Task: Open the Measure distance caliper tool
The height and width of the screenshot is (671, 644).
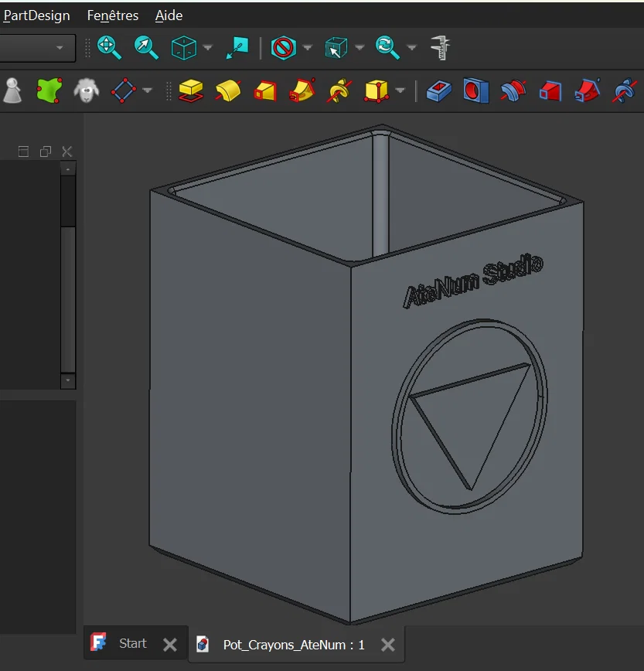Action: coord(441,48)
